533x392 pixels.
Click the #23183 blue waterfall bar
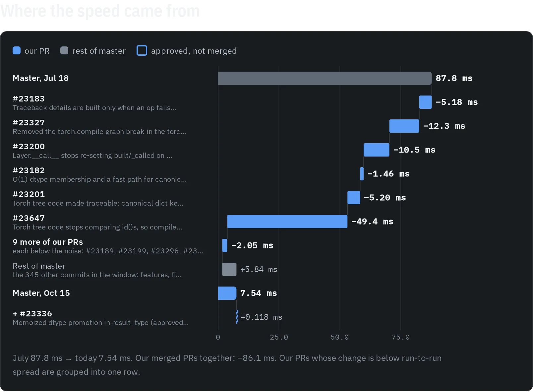pyautogui.click(x=425, y=102)
